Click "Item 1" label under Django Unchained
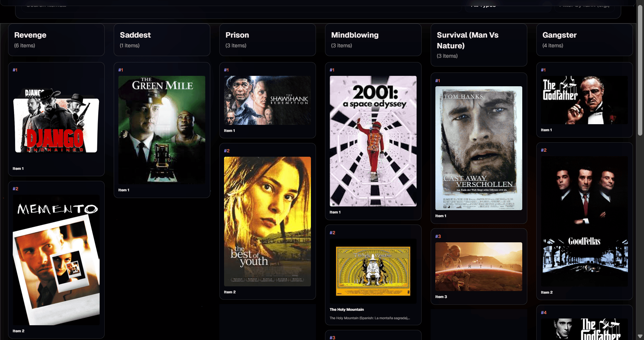Image resolution: width=644 pixels, height=340 pixels. click(x=18, y=168)
